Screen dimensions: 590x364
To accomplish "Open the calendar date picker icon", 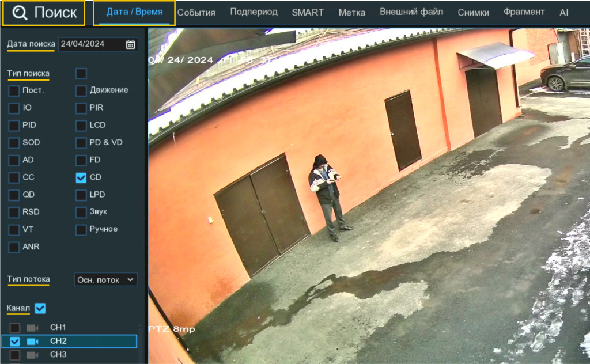I will pos(131,44).
